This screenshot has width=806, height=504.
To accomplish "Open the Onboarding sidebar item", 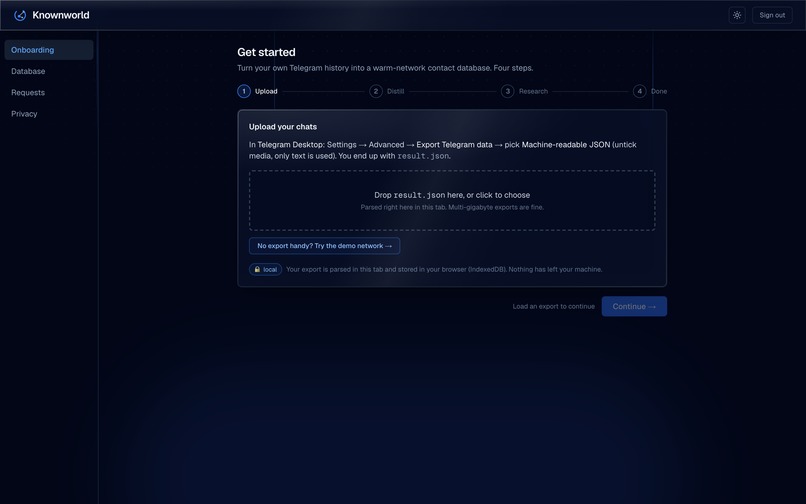I will click(49, 50).
